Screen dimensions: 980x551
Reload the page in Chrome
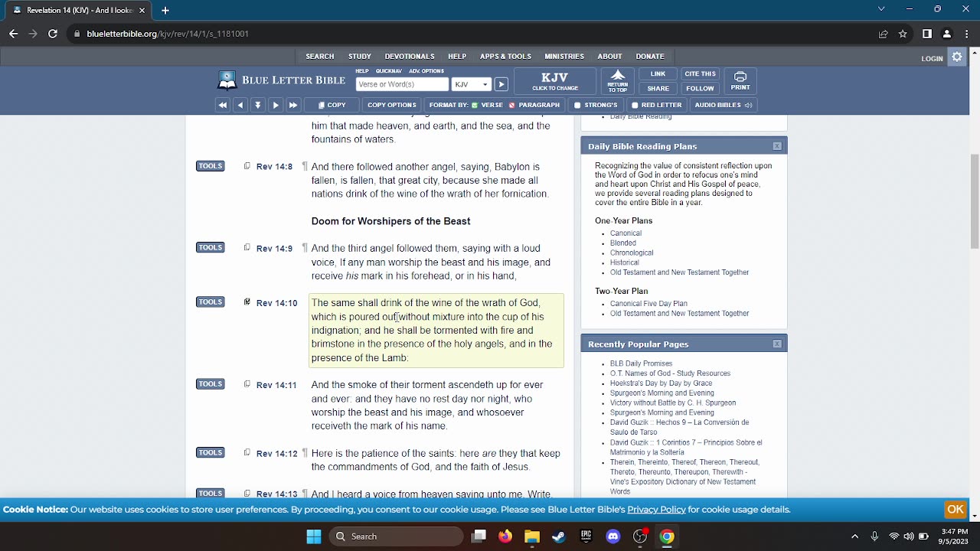[52, 34]
